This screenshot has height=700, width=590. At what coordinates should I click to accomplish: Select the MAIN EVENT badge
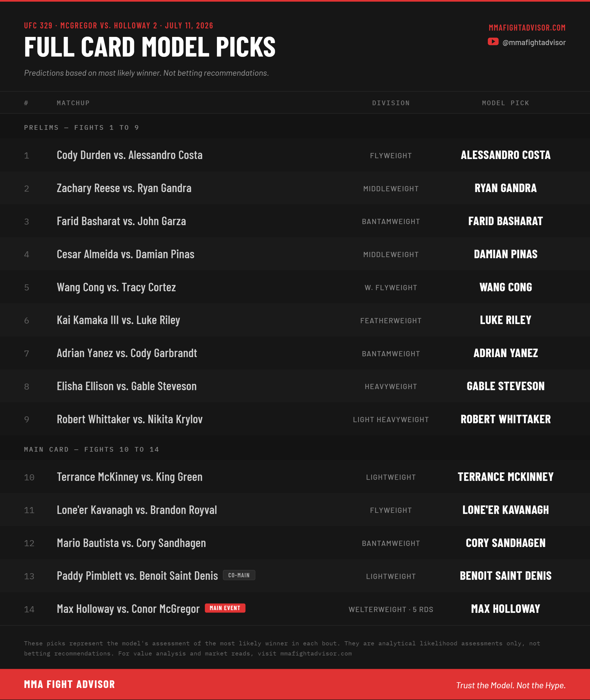(225, 608)
